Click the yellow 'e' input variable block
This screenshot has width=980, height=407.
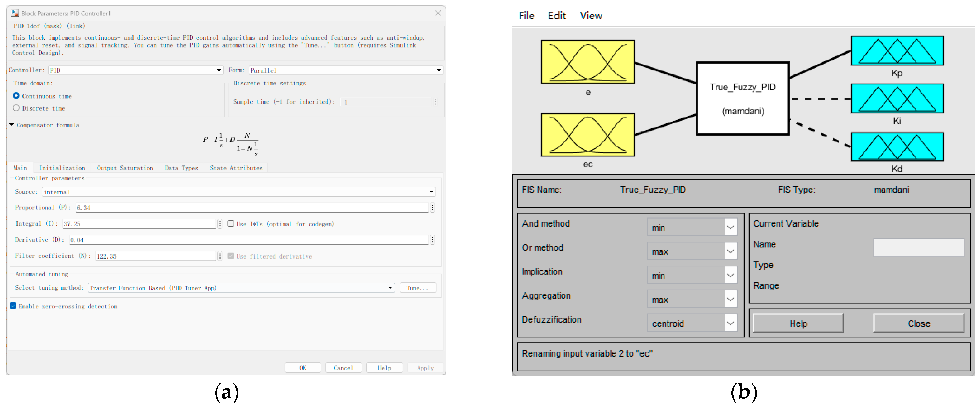click(x=587, y=62)
